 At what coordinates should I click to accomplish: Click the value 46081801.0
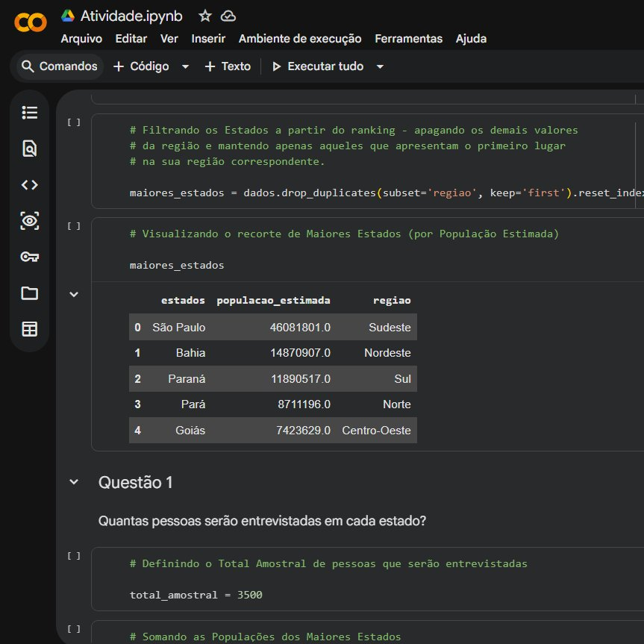click(x=300, y=328)
